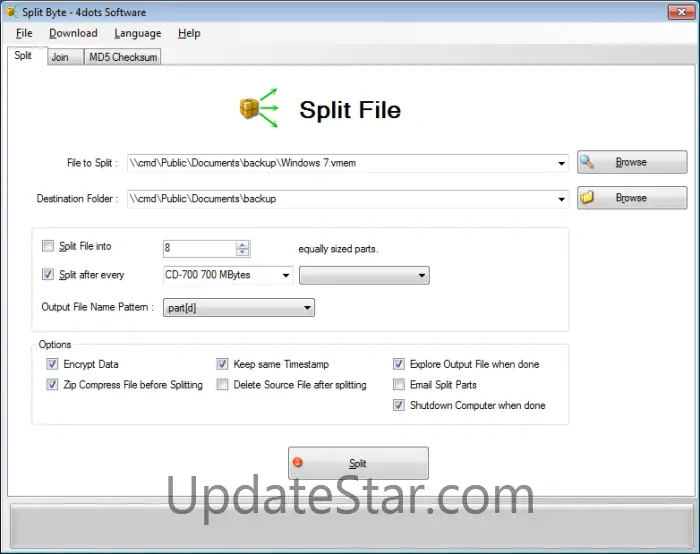Decrease the number of parts with down arrow

click(x=242, y=252)
